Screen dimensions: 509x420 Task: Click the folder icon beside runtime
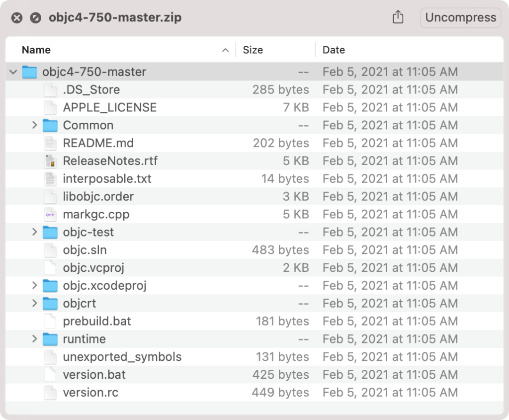50,339
